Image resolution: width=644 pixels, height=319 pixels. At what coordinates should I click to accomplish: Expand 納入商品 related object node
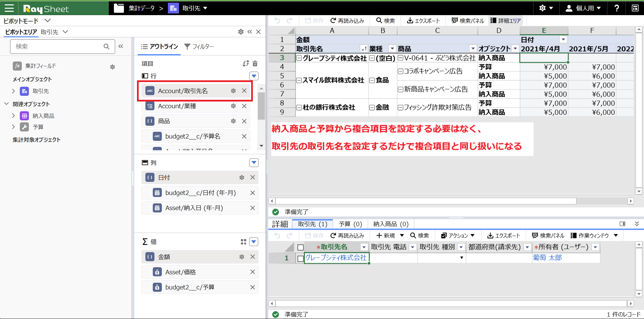pyautogui.click(x=13, y=116)
